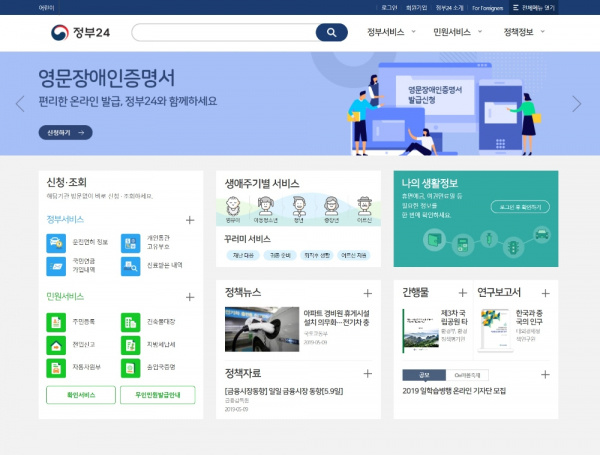Expand the 공모 notices plus icon

click(545, 375)
